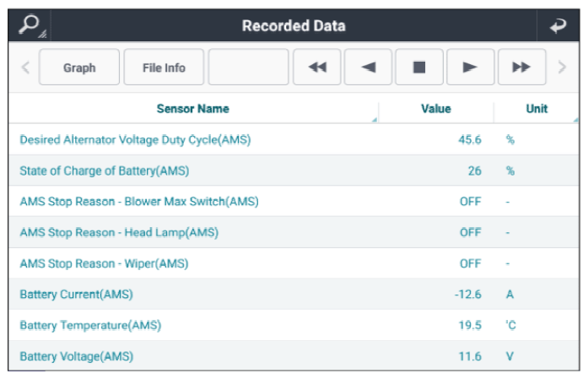Select Desired Alternator Voltage Duty Cycle row
The image size is (588, 379).
135,140
